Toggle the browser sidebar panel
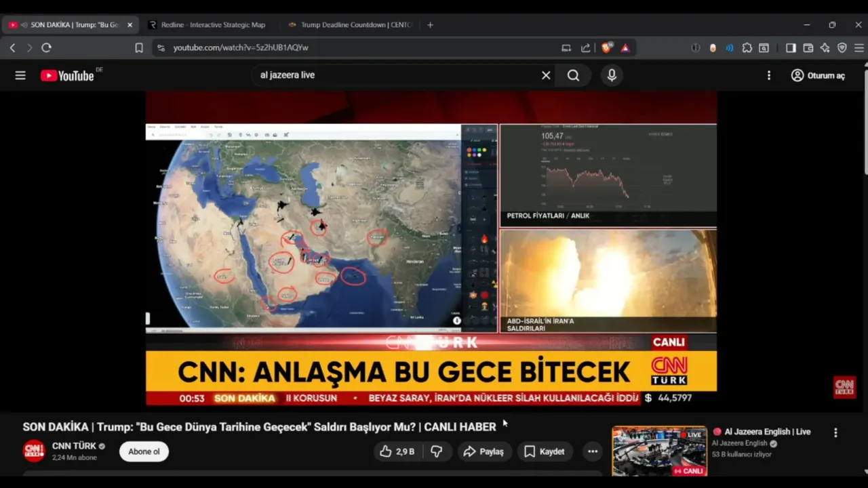Viewport: 868px width, 488px height. 791,48
